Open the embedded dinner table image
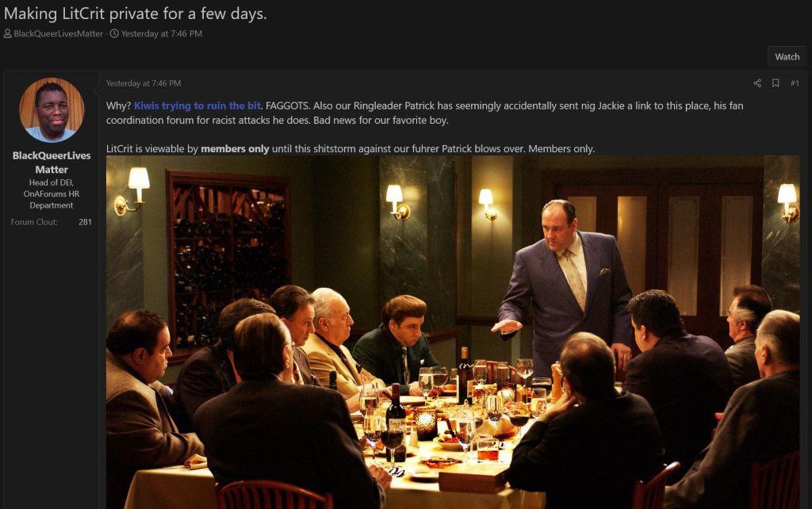This screenshot has height=509, width=812. [453, 332]
